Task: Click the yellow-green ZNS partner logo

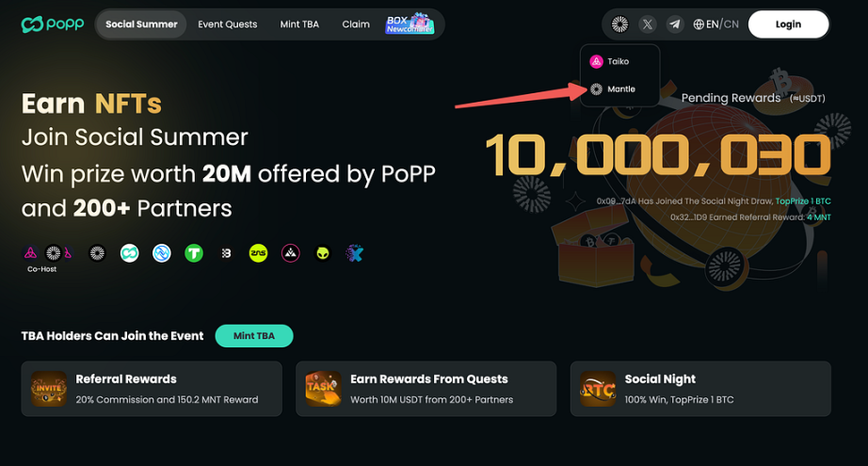Action: [x=258, y=253]
